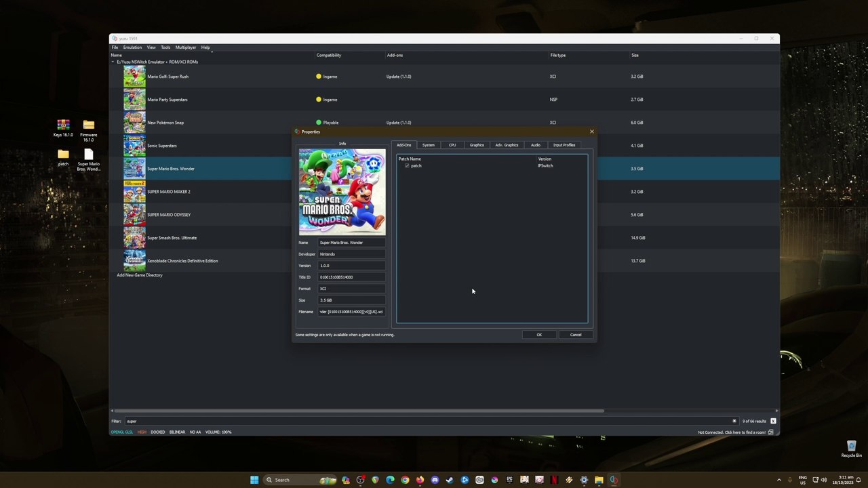Click the Title ID field in Properties
The width and height of the screenshot is (868, 488).
352,277
